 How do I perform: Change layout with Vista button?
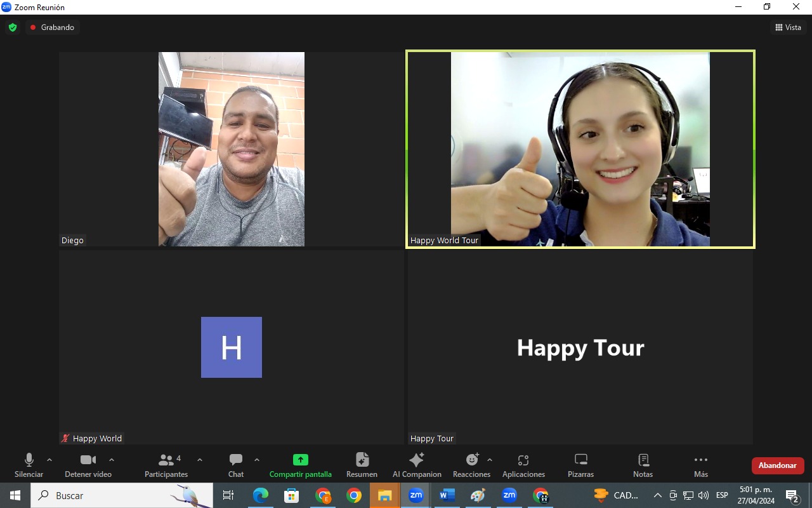pyautogui.click(x=788, y=27)
